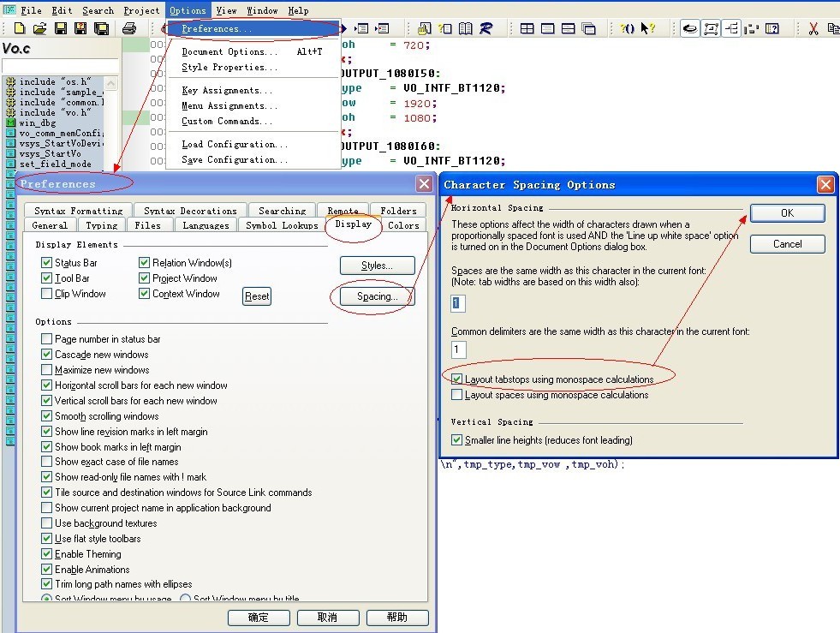This screenshot has height=633, width=840.
Task: Click the Clip Window toolbar icon
Action: point(752,28)
